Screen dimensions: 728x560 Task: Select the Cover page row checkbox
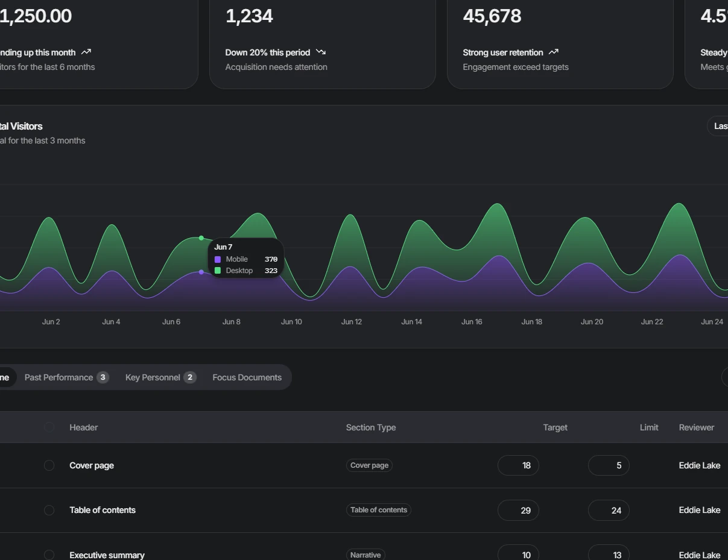click(x=49, y=465)
